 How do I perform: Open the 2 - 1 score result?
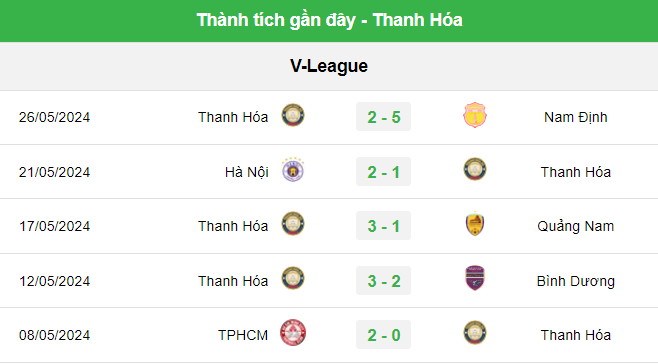(x=384, y=172)
